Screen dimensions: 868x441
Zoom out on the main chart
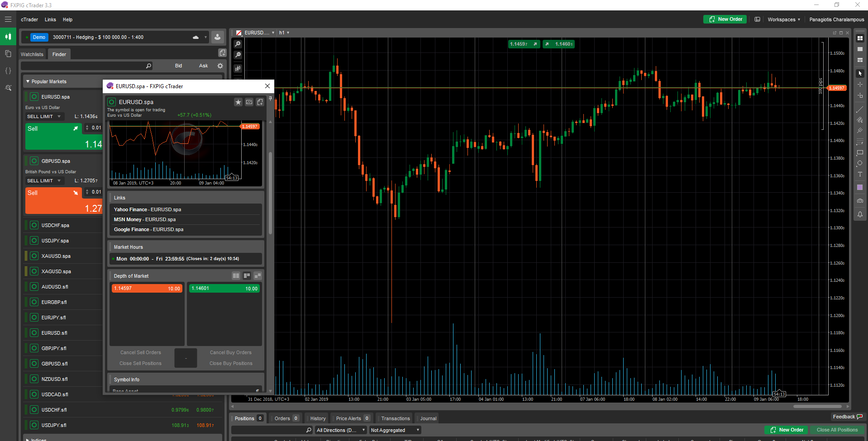[x=238, y=55]
